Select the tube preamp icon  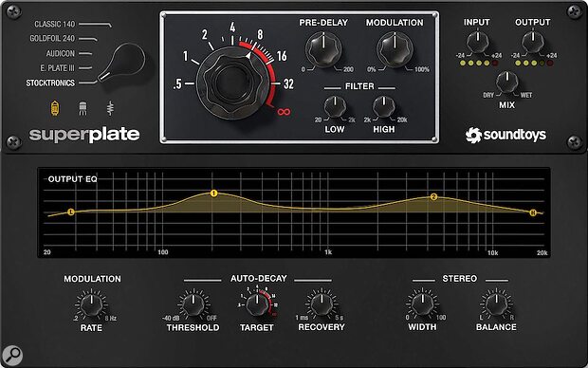point(55,108)
